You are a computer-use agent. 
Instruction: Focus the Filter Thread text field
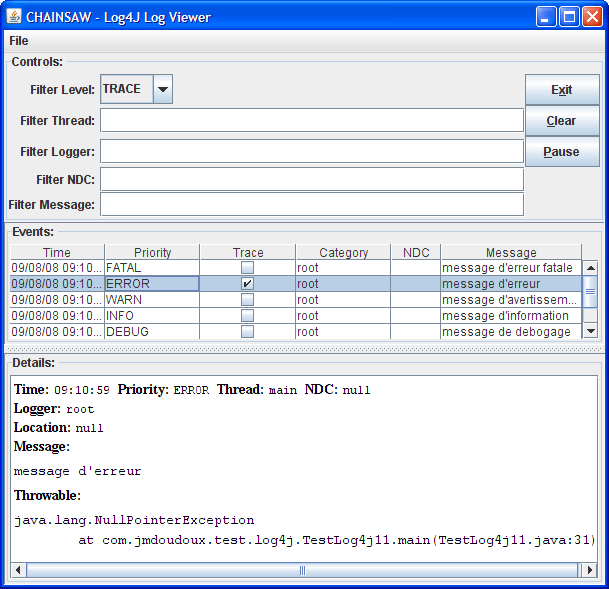[311, 121]
